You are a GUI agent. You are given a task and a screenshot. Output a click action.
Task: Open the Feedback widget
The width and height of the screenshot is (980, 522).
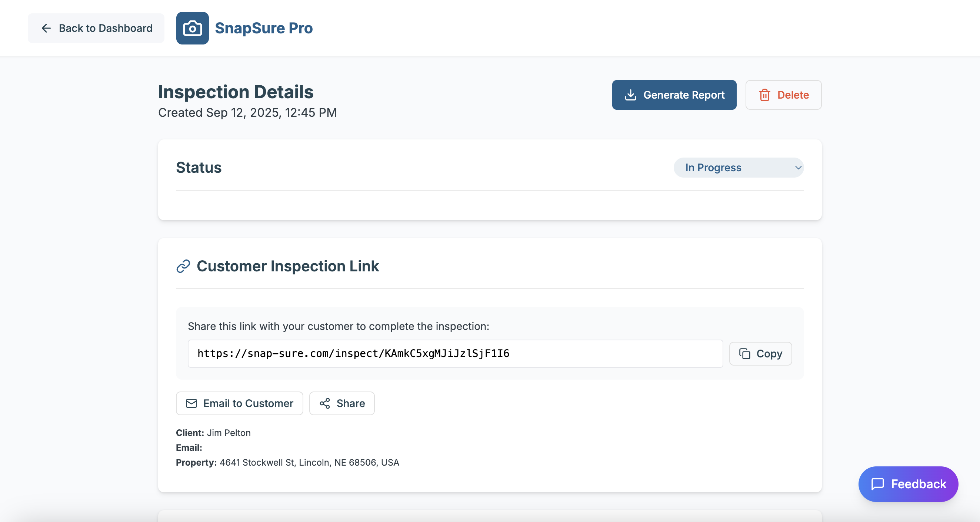(908, 484)
